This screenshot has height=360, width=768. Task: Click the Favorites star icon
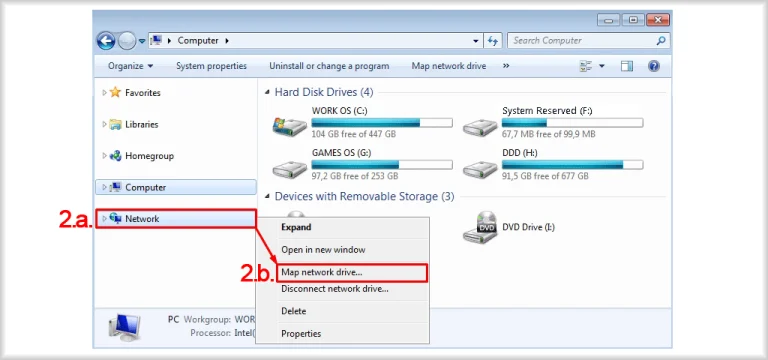click(116, 93)
